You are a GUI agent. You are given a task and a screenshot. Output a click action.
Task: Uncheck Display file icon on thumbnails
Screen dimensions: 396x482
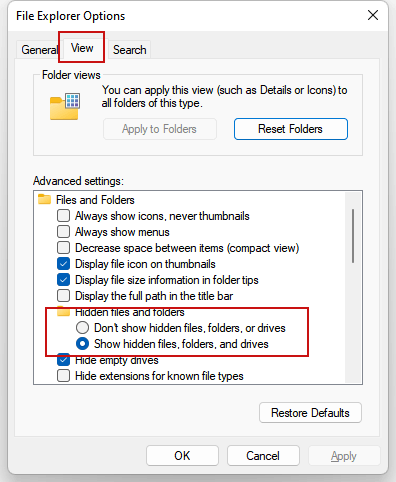63,264
